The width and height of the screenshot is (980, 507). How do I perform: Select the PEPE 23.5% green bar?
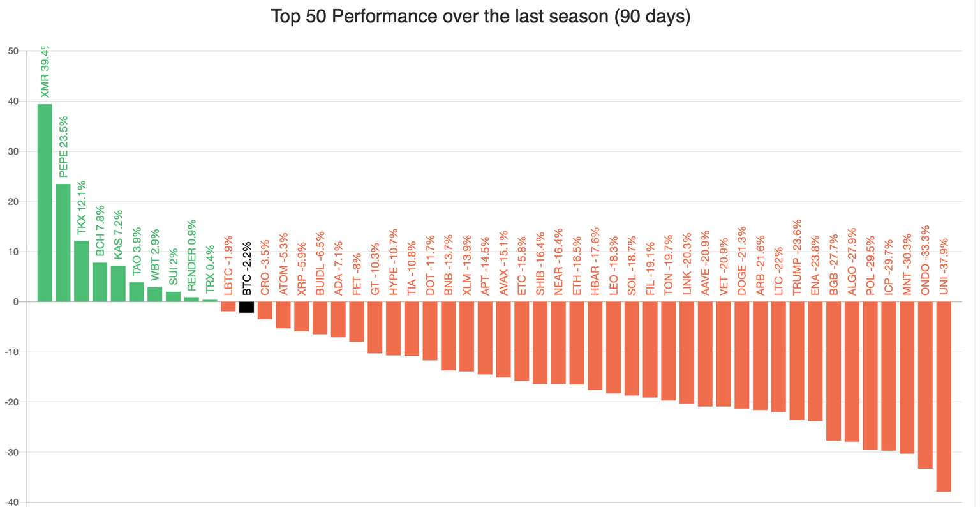[63, 243]
